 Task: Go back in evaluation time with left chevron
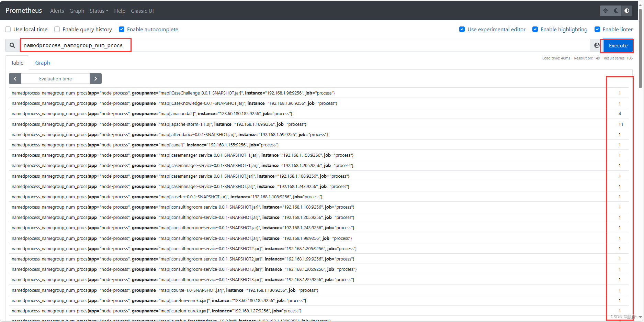coord(15,78)
